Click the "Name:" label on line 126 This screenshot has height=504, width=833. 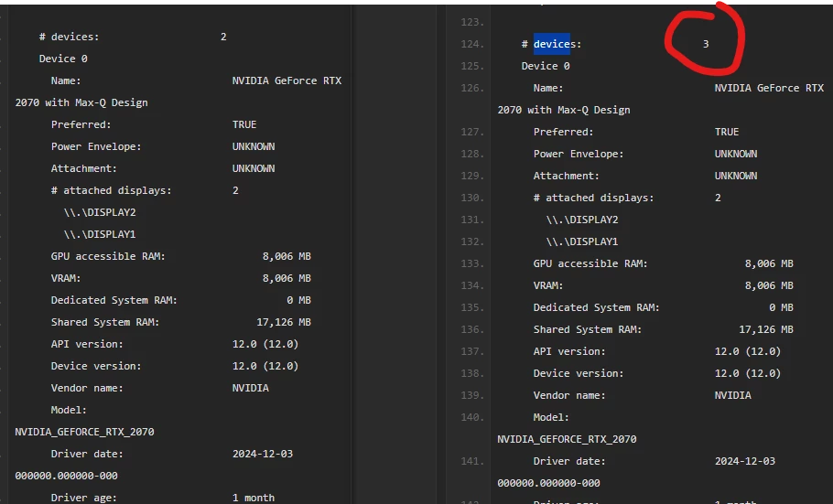coord(548,88)
